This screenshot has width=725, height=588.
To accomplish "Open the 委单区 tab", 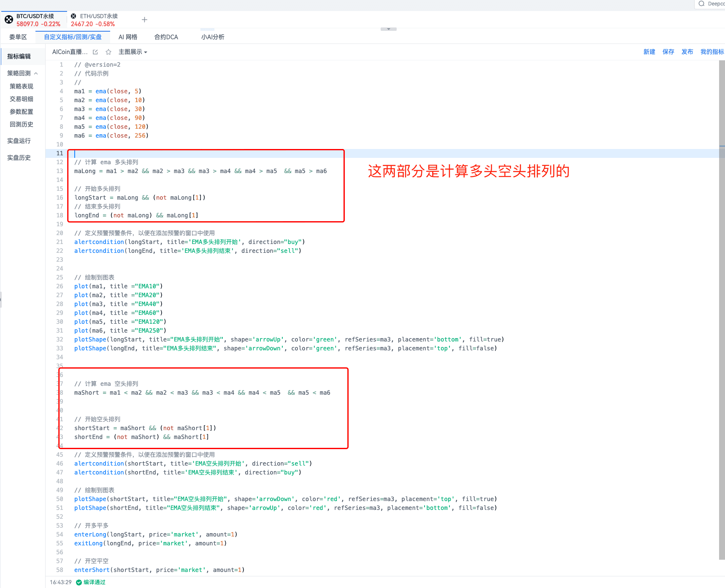I will 18,37.
